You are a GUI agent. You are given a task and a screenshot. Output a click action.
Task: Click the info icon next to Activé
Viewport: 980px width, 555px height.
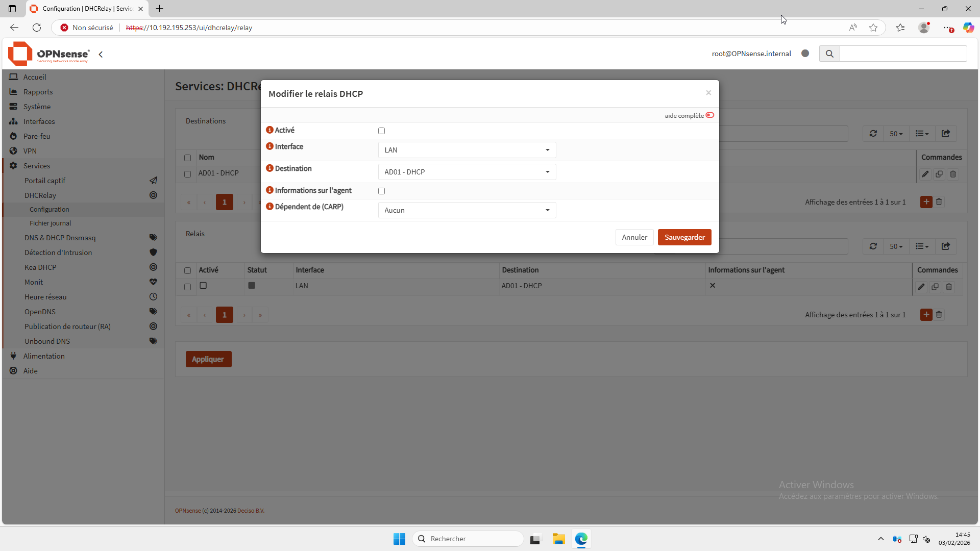269,130
